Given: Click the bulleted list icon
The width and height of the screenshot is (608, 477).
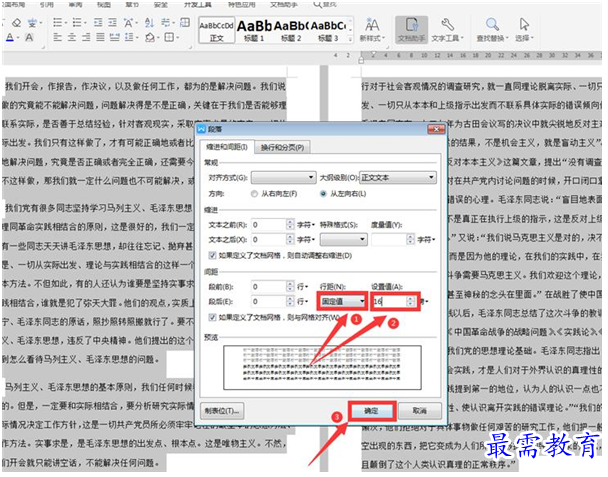Looking at the screenshot, I should (59, 22).
